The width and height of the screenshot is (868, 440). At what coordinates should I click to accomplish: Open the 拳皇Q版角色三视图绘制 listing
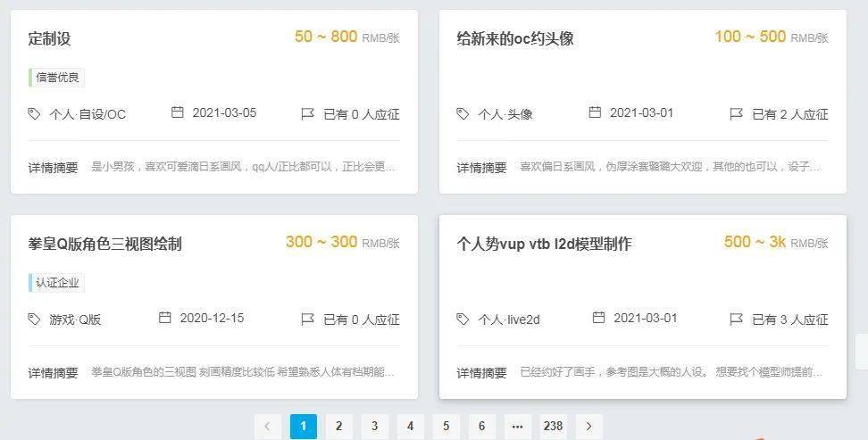pos(104,244)
